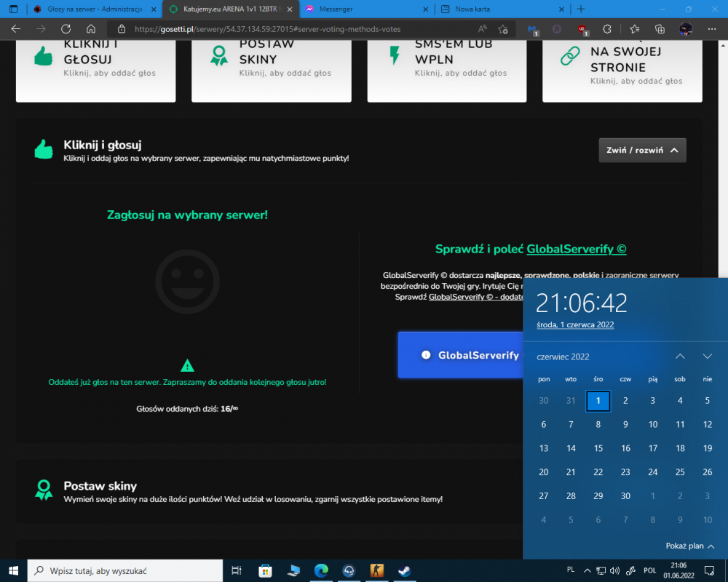Open the GlobalServerify heading link
This screenshot has height=582, width=728.
pyautogui.click(x=576, y=249)
